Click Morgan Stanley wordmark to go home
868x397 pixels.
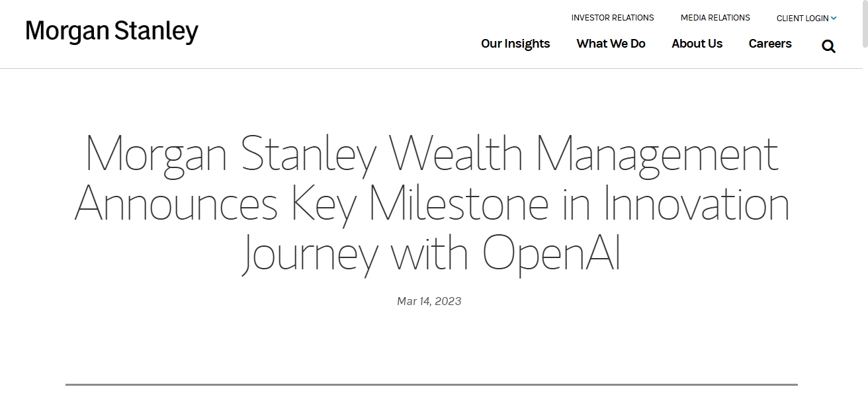(111, 31)
